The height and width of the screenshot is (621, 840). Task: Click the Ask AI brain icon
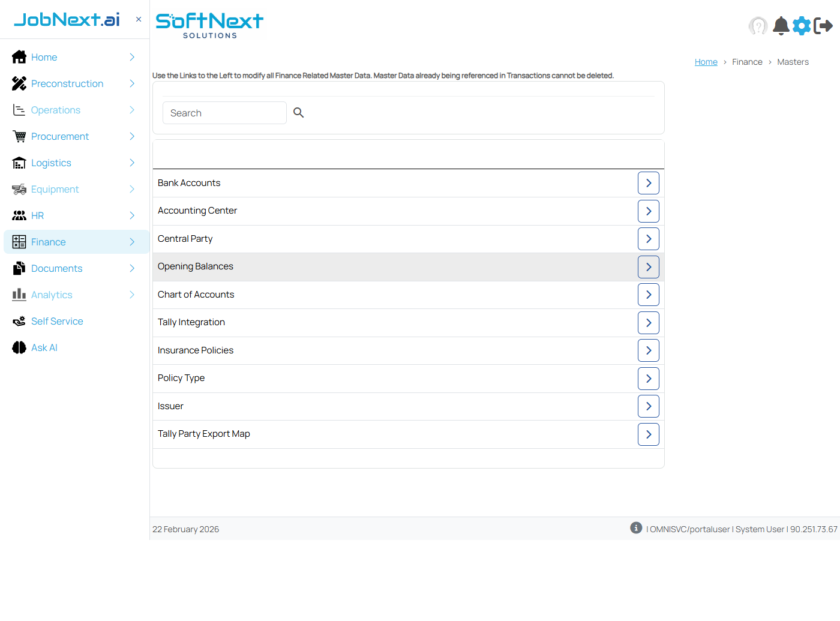19,347
